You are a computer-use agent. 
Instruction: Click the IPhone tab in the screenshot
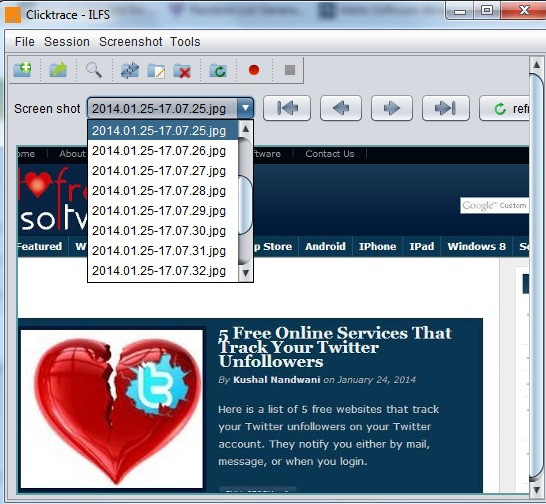[x=377, y=247]
